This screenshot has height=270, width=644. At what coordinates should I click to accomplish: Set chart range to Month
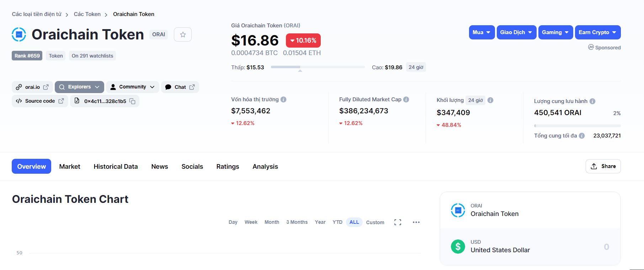pyautogui.click(x=272, y=222)
